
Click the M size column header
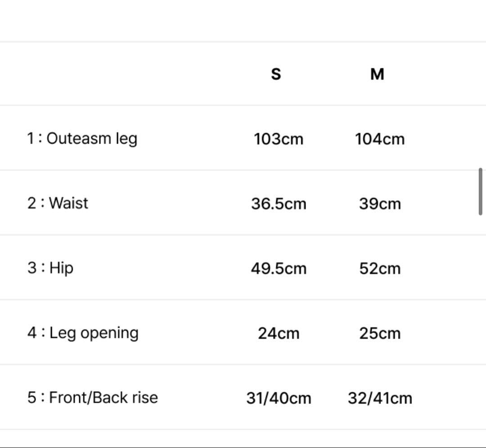click(x=377, y=74)
